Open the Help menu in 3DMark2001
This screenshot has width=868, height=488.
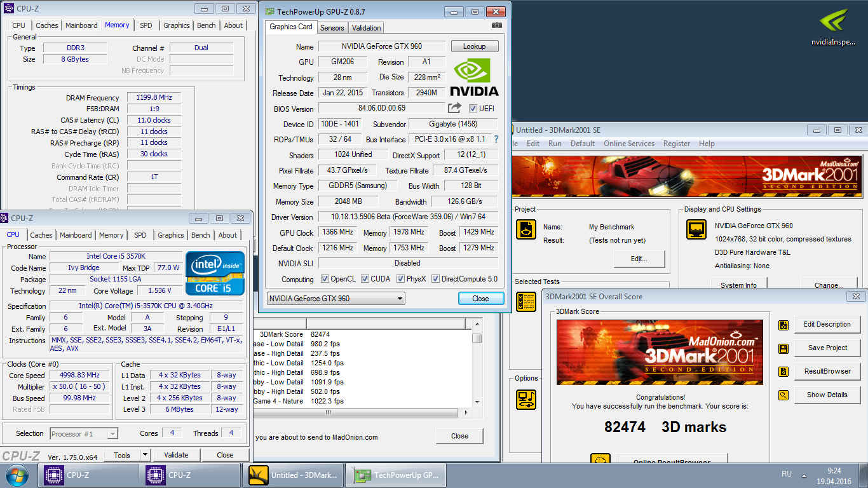point(707,144)
